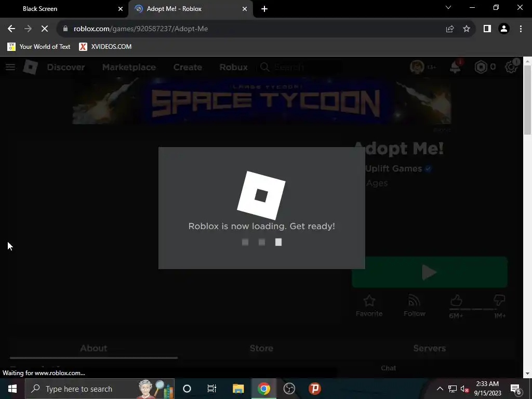
Task: Open Task View on taskbar
Action: click(x=212, y=389)
